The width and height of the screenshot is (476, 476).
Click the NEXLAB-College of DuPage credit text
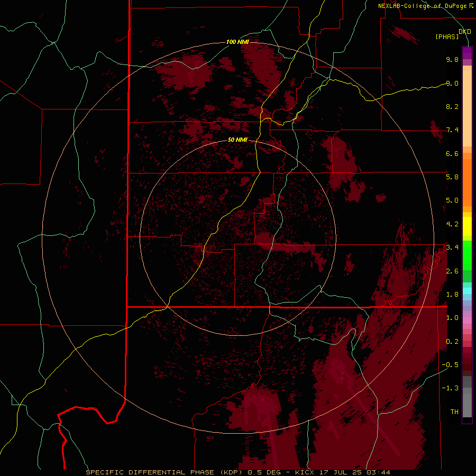422,6
